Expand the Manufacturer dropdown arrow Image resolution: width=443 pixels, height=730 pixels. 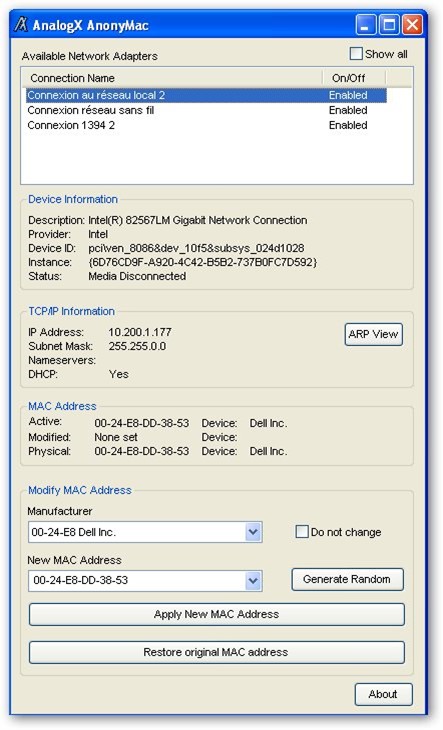coord(253,532)
